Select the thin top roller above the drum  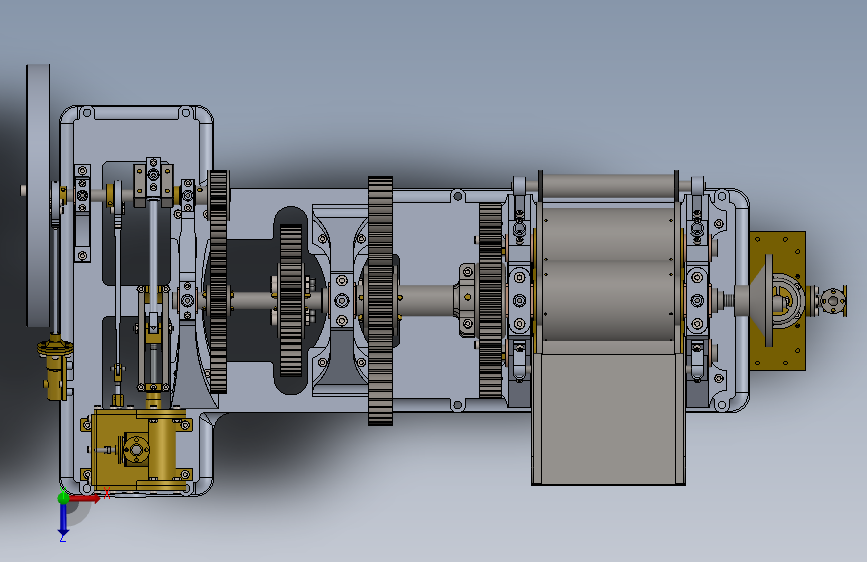pyautogui.click(x=608, y=187)
